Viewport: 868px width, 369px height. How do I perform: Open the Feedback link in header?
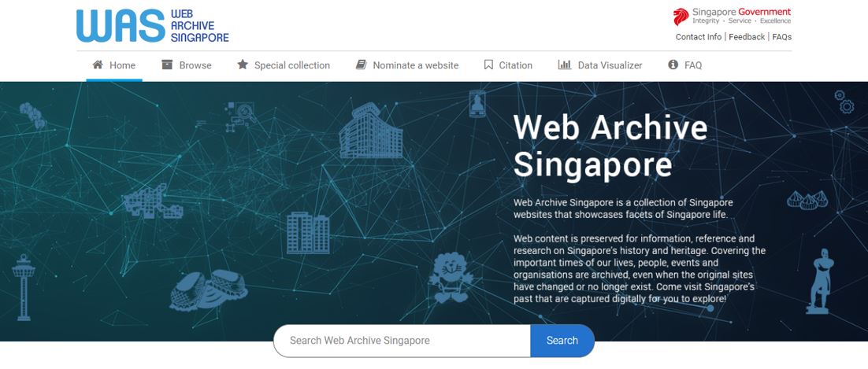[747, 37]
